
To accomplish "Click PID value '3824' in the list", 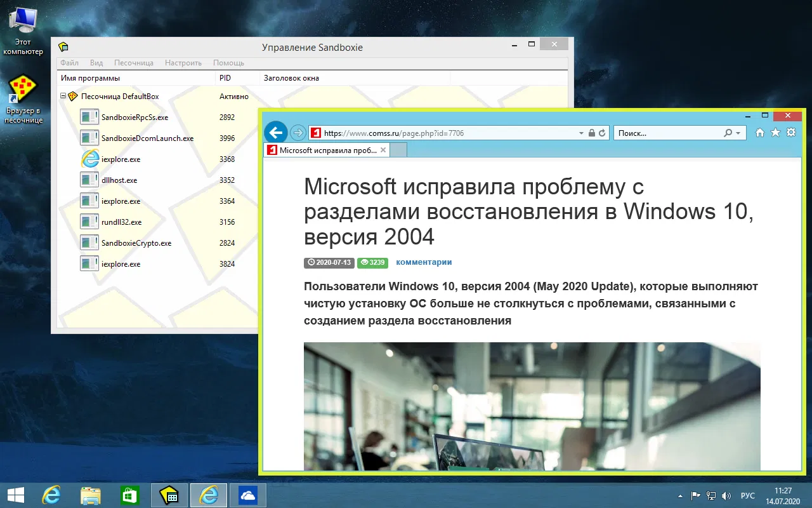I will tap(227, 264).
